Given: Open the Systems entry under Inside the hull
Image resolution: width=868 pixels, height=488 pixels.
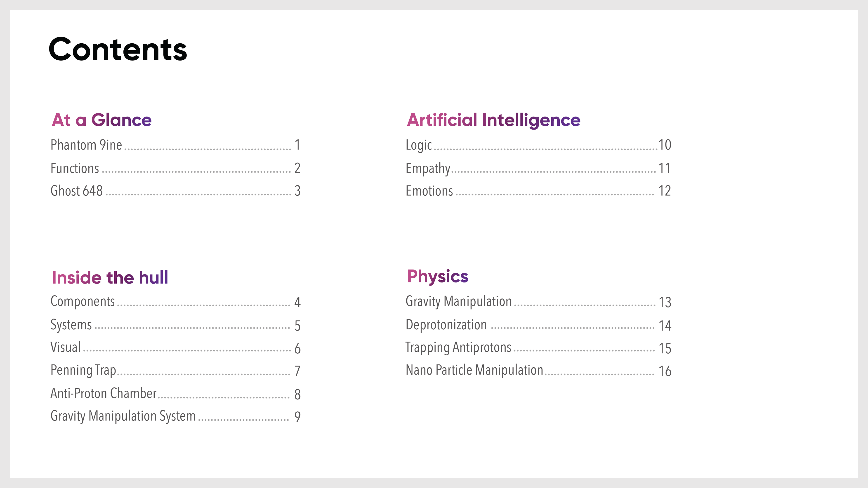Looking at the screenshot, I should [x=175, y=325].
